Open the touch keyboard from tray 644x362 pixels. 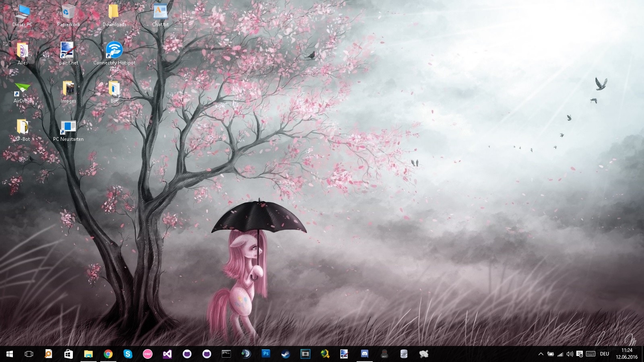click(590, 354)
